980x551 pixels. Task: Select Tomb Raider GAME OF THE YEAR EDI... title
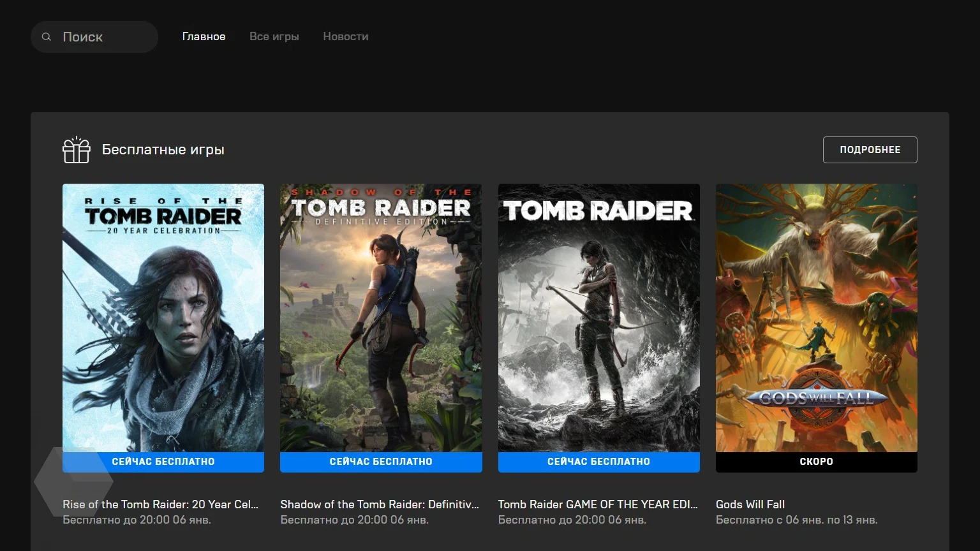click(x=598, y=504)
